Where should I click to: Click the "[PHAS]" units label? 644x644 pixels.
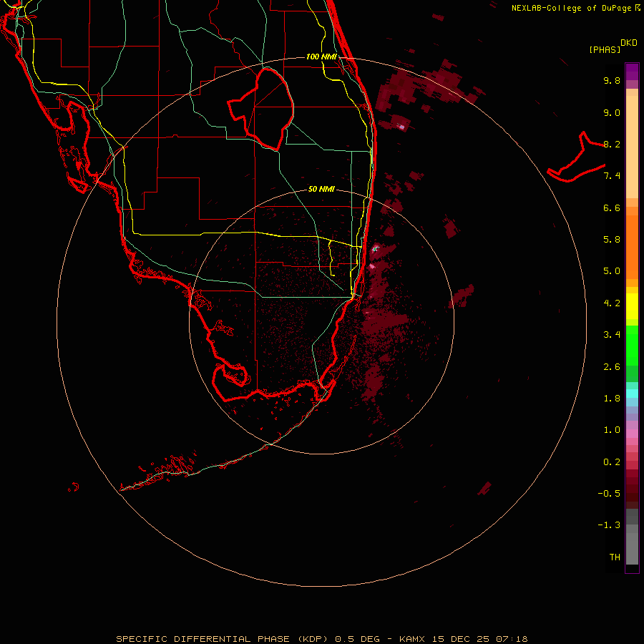click(605, 50)
